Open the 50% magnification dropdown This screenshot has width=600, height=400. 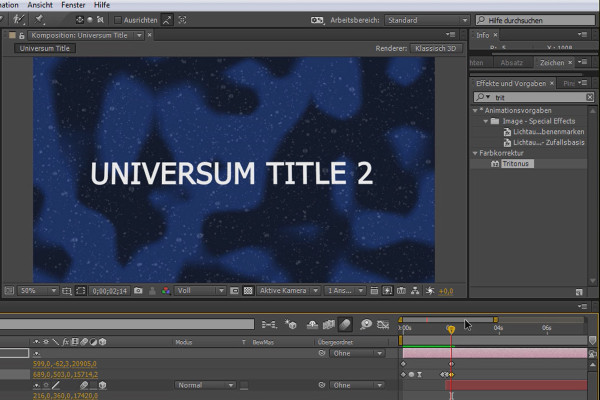tap(38, 291)
